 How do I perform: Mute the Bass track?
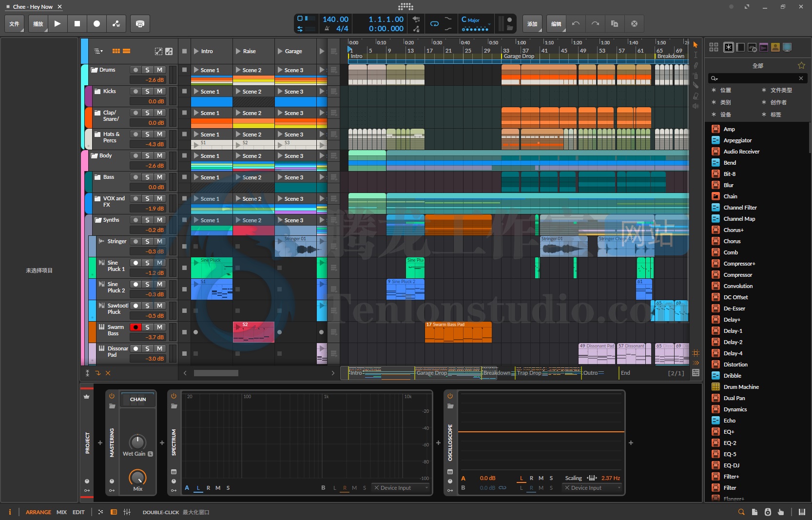click(159, 177)
